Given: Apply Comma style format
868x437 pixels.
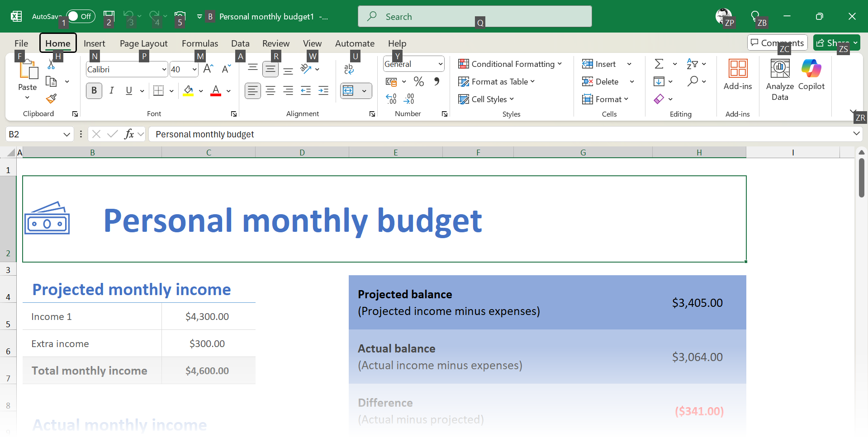Looking at the screenshot, I should click(436, 82).
